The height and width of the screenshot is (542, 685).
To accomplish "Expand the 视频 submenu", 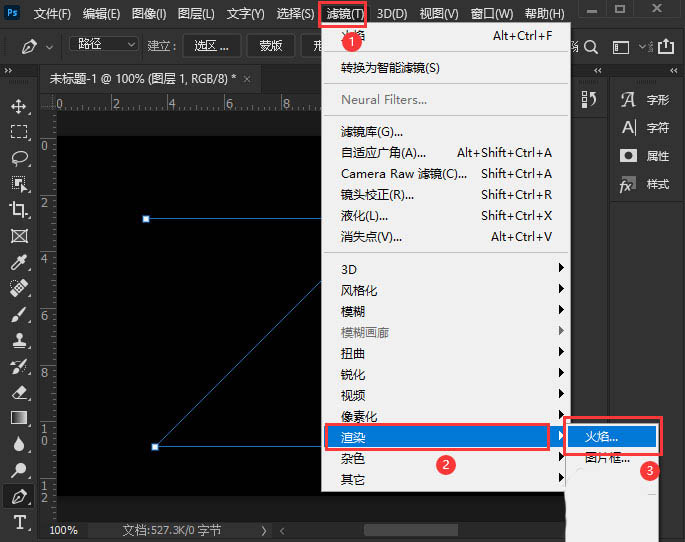I will 445,395.
